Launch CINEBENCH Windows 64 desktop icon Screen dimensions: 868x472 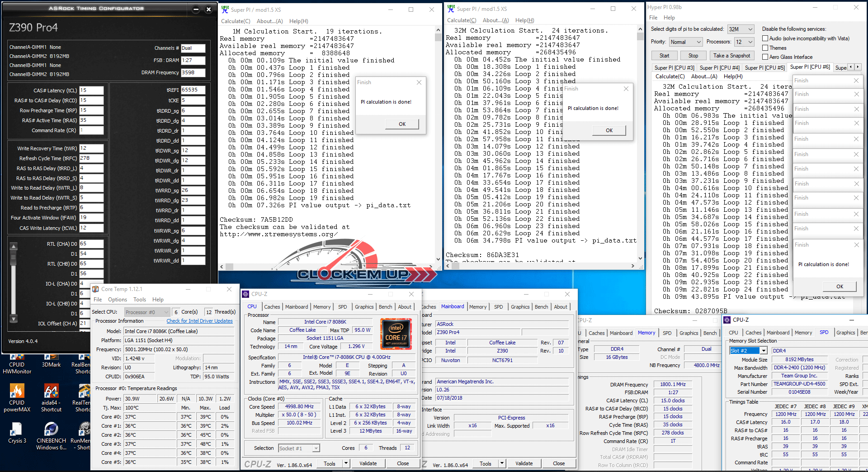click(x=51, y=436)
